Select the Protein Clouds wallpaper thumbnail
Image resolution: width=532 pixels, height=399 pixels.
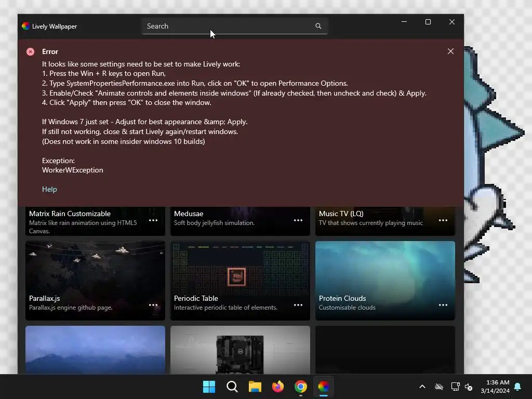(x=385, y=281)
